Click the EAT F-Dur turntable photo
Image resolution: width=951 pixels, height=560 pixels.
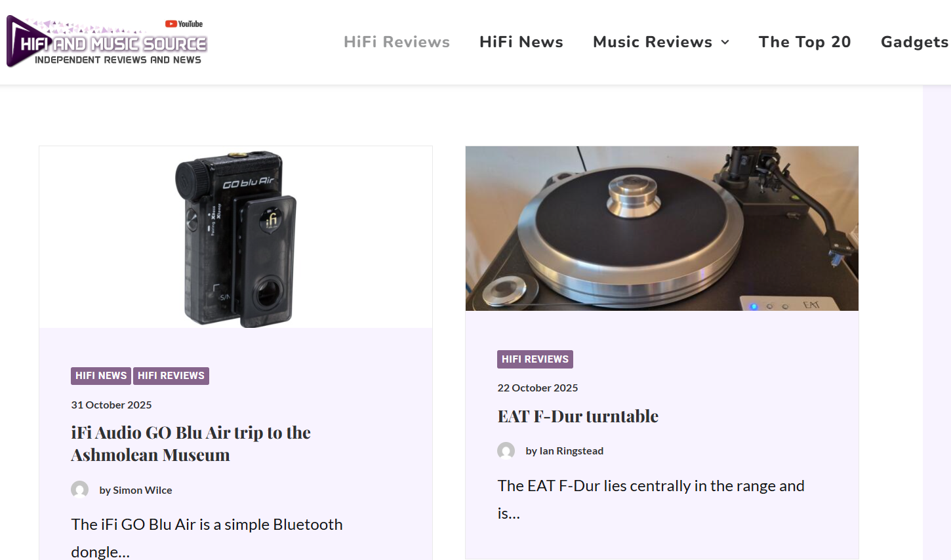pyautogui.click(x=662, y=228)
